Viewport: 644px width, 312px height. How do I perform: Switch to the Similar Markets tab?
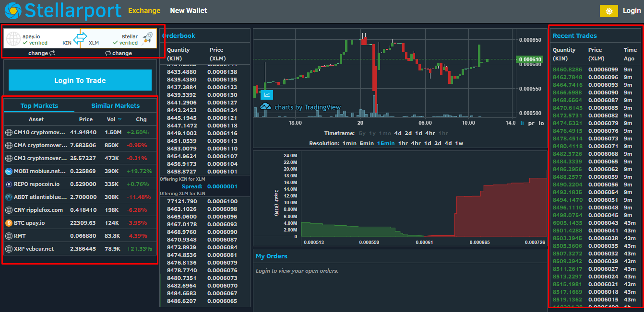click(x=115, y=106)
